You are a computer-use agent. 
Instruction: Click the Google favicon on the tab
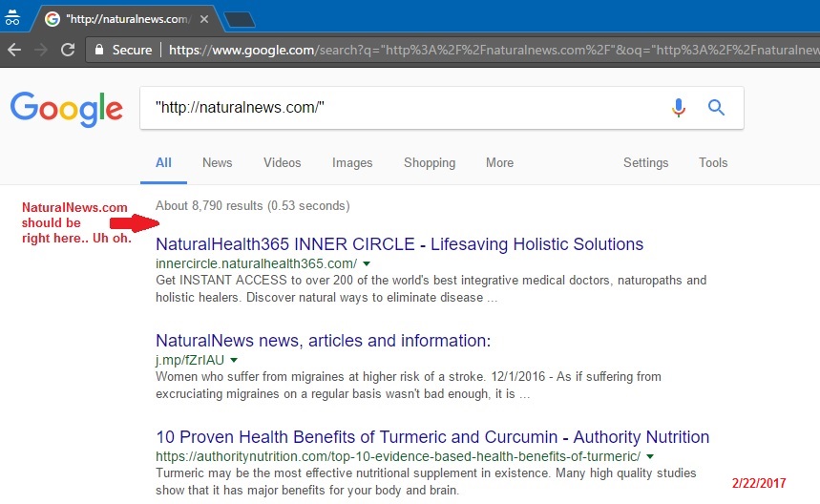[x=53, y=19]
